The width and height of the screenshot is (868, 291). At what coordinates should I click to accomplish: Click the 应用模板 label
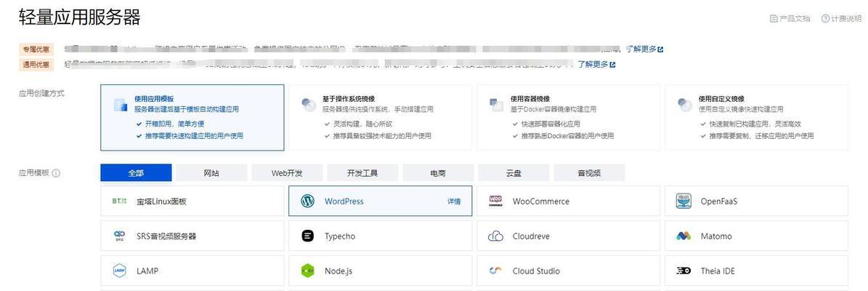point(34,173)
